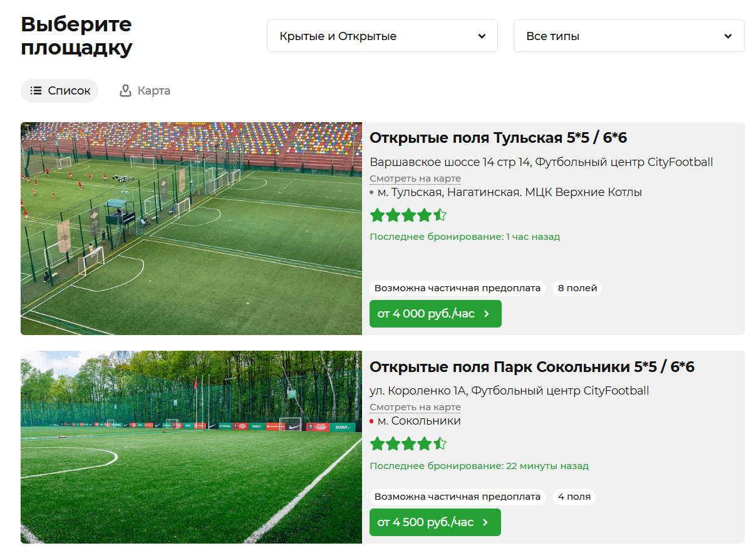Click Смотреть на карте link for Сокольники
756x558 pixels.
415,407
